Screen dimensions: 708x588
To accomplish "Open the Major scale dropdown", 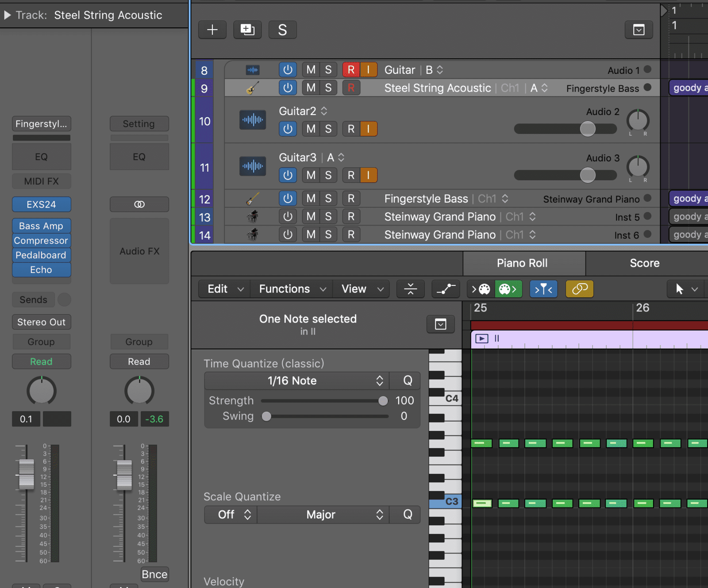I will (323, 515).
